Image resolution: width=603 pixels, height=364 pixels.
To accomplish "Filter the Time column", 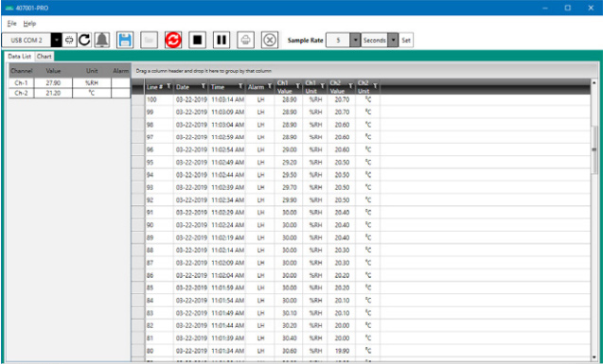I will tap(240, 86).
